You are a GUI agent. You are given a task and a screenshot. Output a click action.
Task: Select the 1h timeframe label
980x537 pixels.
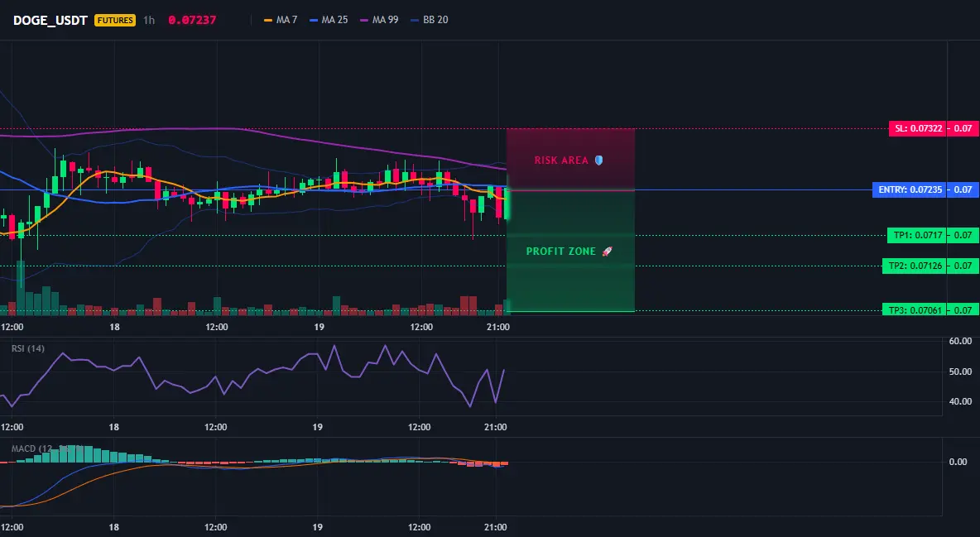click(149, 20)
